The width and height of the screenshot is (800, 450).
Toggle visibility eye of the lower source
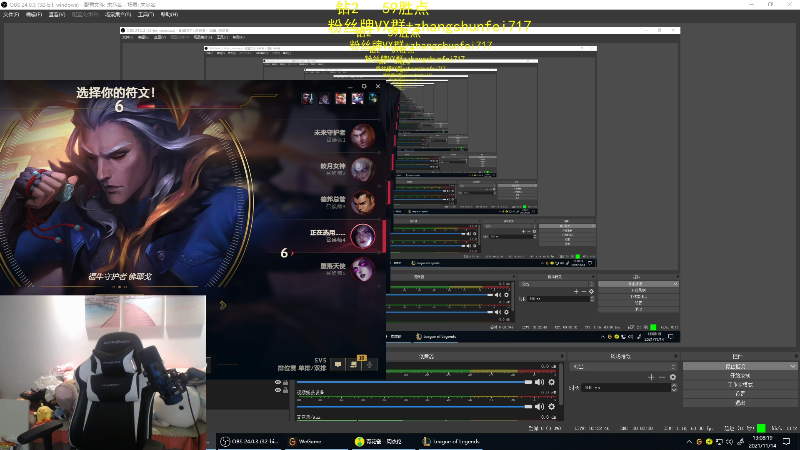278,390
